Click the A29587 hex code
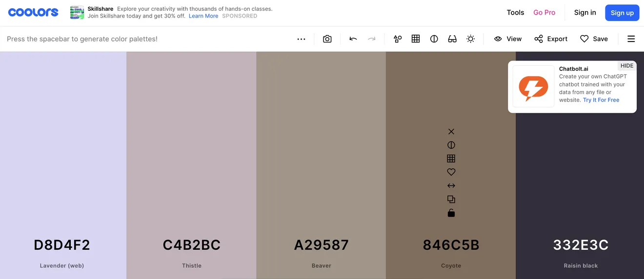The height and width of the screenshot is (279, 644). [322, 245]
